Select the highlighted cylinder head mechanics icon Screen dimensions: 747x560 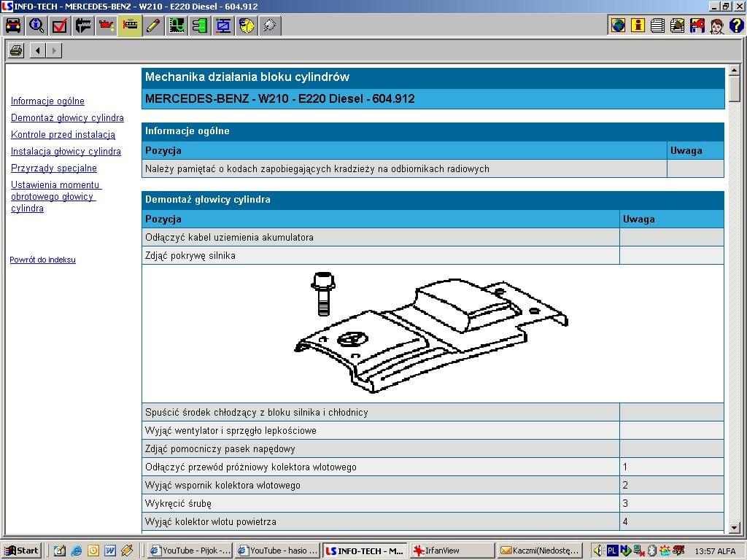point(129,26)
